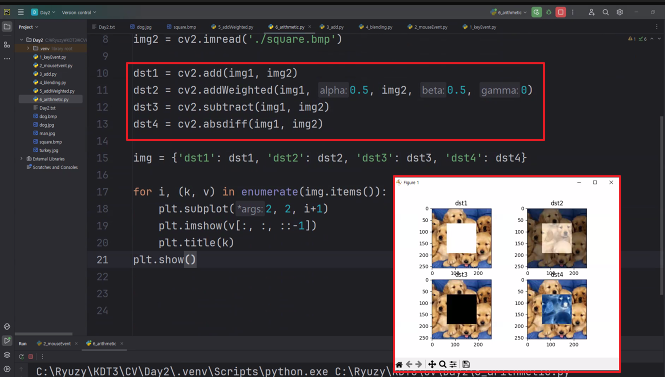
Task: Open the Structure tool window icon
Action: point(7,45)
